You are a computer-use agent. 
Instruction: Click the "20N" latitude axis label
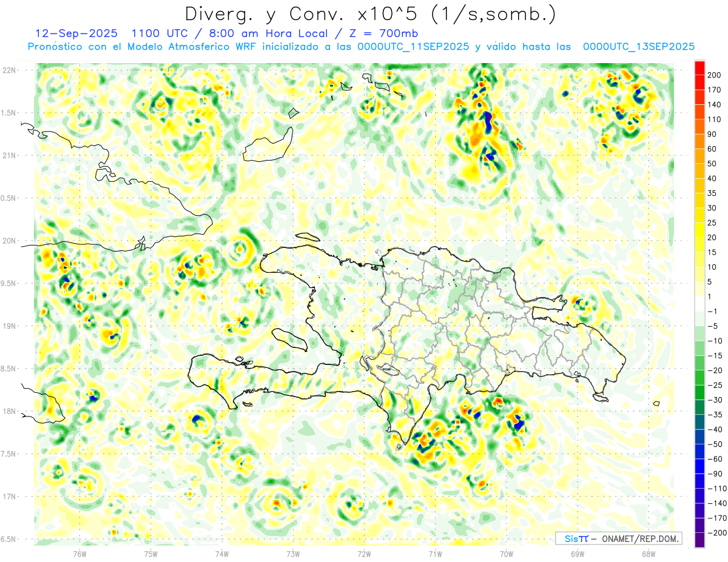[9, 241]
